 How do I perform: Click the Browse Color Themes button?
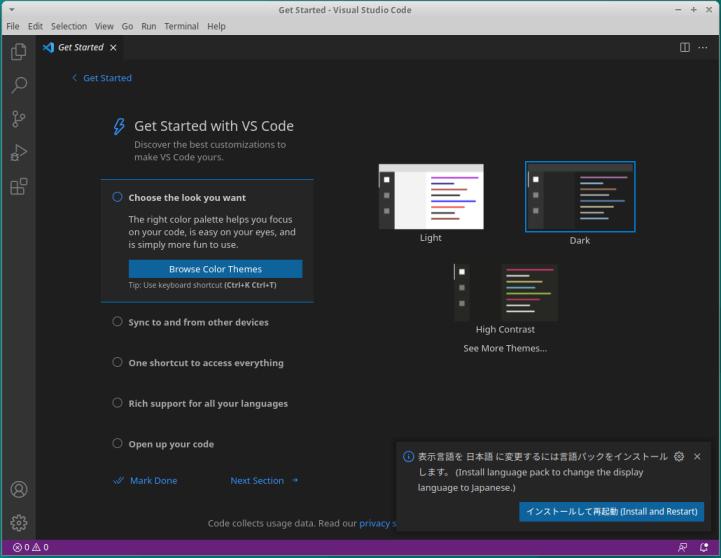pyautogui.click(x=215, y=269)
